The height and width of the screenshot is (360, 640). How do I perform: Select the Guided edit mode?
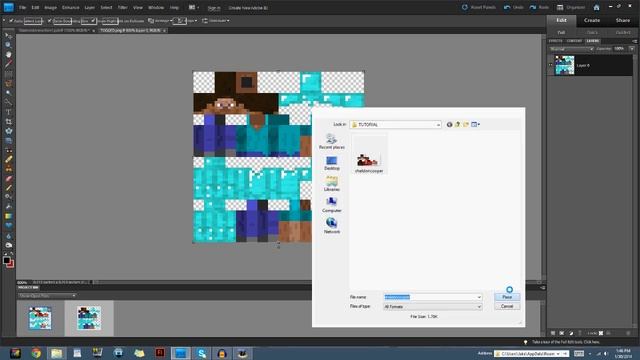click(x=623, y=32)
